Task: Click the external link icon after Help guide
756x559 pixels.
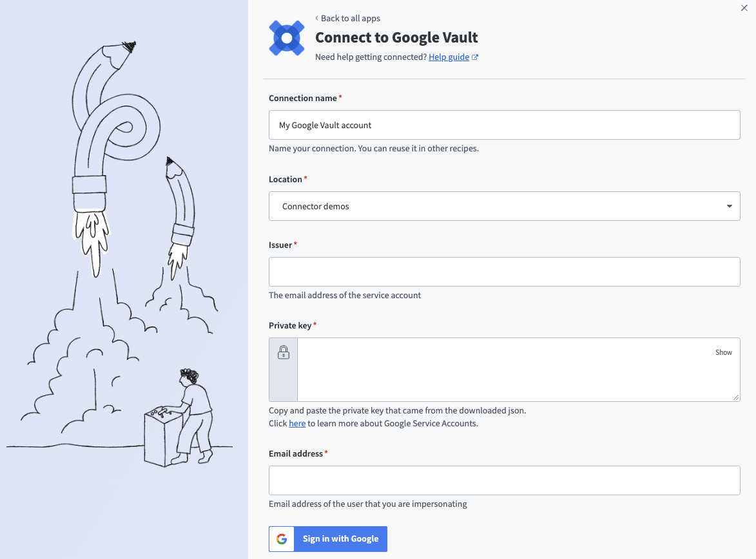Action: 475,57
